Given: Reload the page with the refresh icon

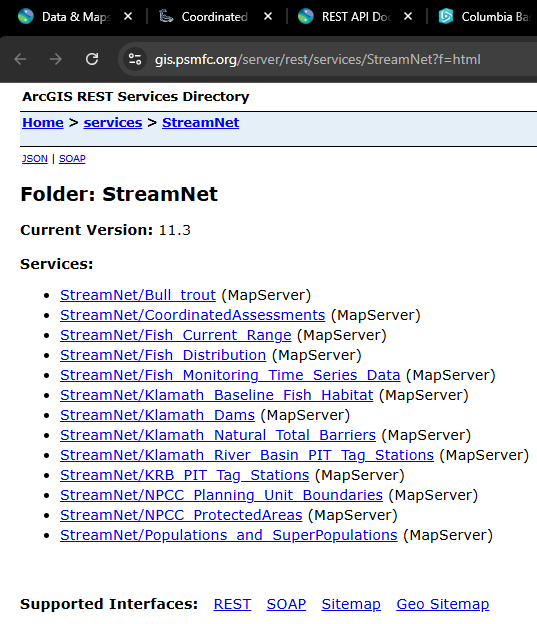Looking at the screenshot, I should [x=92, y=59].
